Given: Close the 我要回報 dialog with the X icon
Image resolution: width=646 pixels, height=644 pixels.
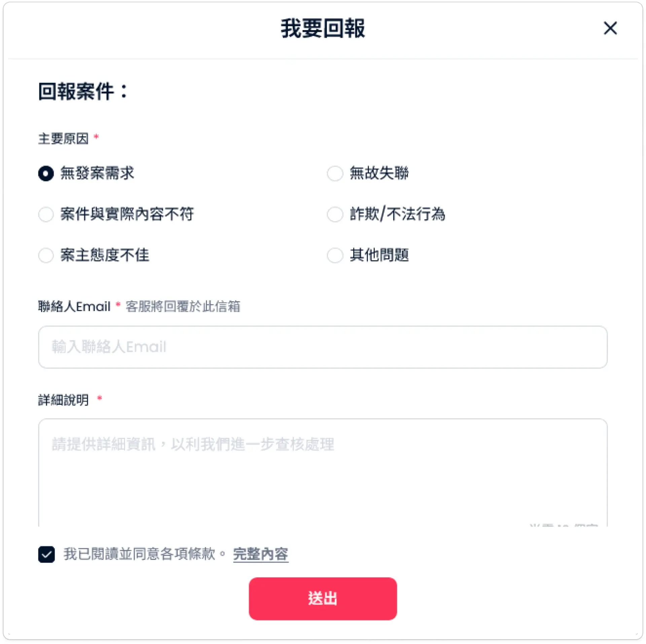Looking at the screenshot, I should 610,28.
